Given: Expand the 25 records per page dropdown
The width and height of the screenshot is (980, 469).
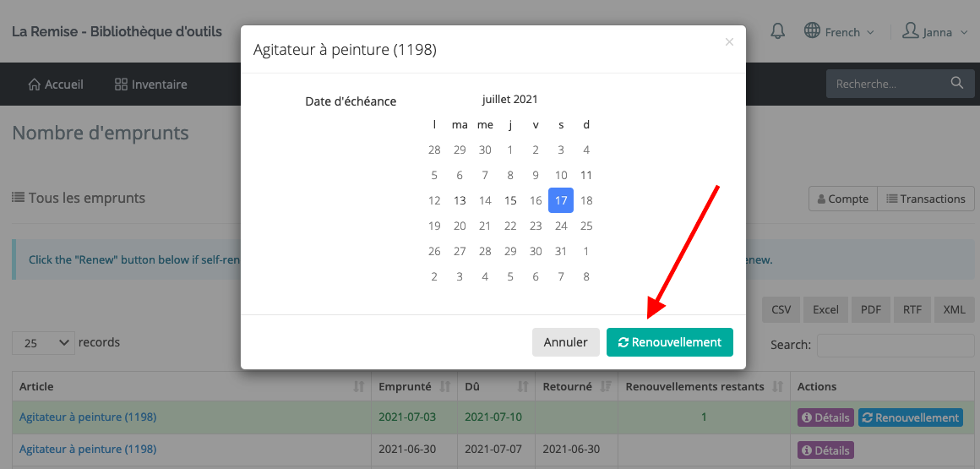Looking at the screenshot, I should (43, 343).
